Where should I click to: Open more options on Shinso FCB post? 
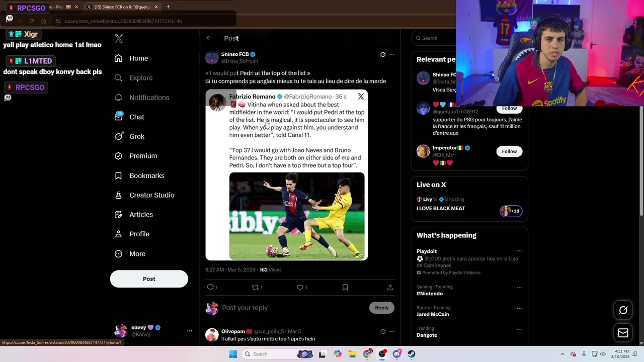point(392,54)
